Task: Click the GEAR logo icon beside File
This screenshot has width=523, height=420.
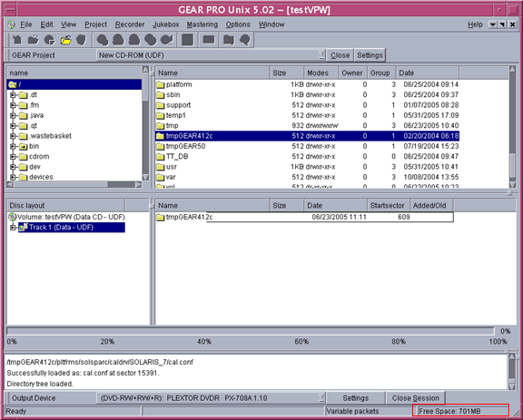Action: coord(12,24)
